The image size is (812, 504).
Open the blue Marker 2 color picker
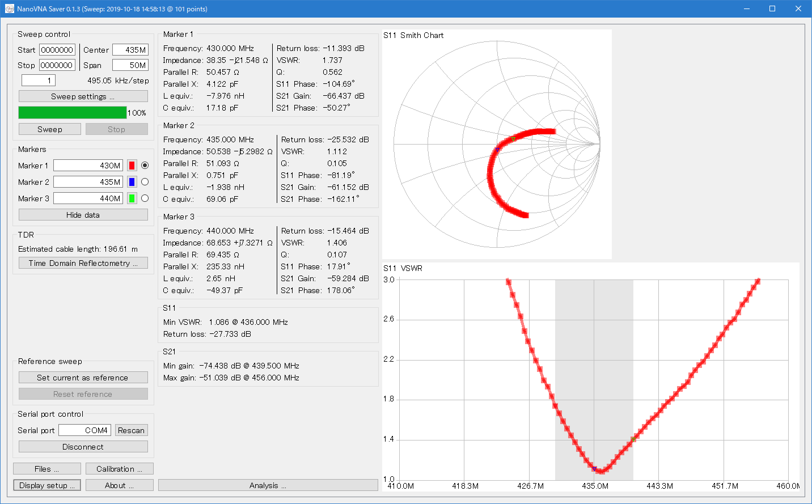coord(132,182)
